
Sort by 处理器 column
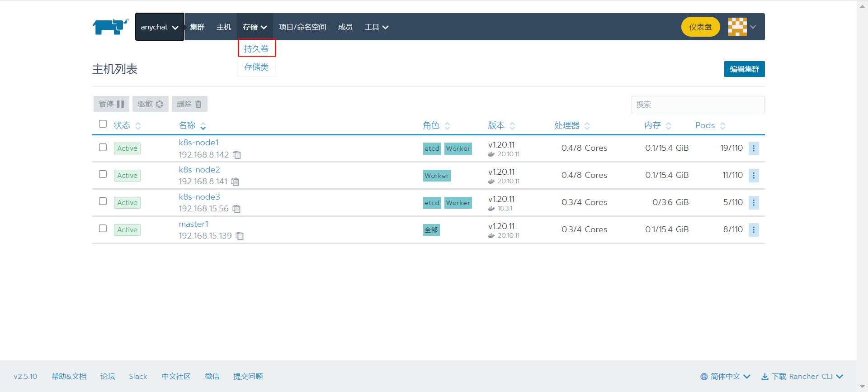pos(572,125)
